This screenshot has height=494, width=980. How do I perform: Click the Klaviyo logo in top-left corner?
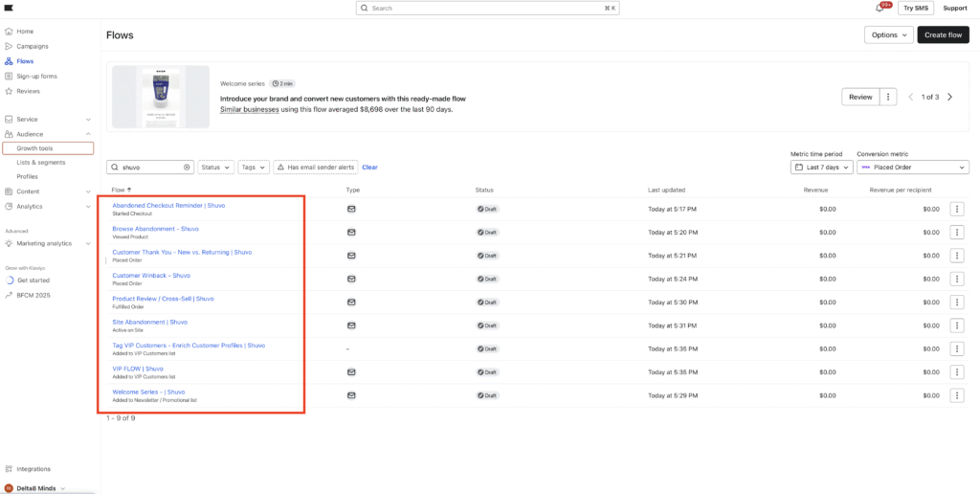pos(9,8)
